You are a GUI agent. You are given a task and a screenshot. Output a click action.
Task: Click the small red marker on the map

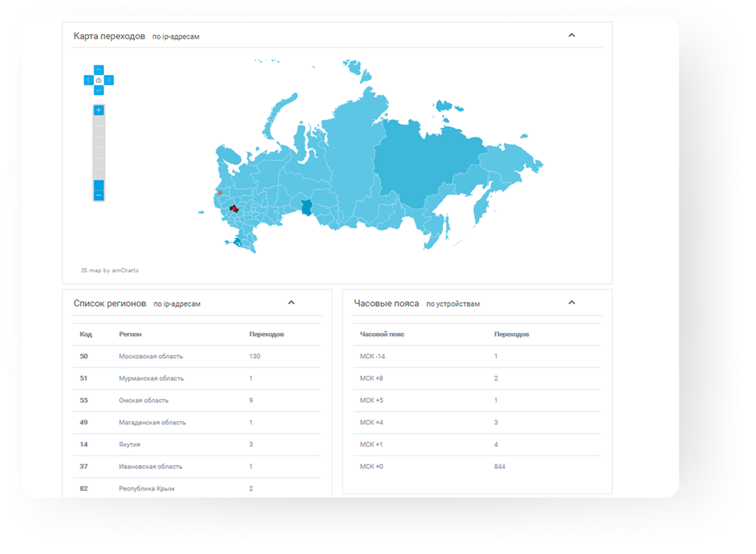click(219, 192)
